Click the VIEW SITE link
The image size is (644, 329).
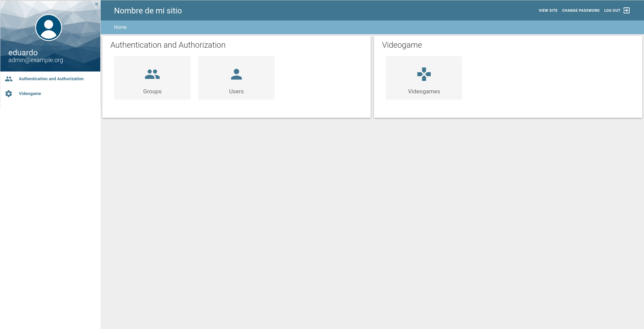point(548,10)
